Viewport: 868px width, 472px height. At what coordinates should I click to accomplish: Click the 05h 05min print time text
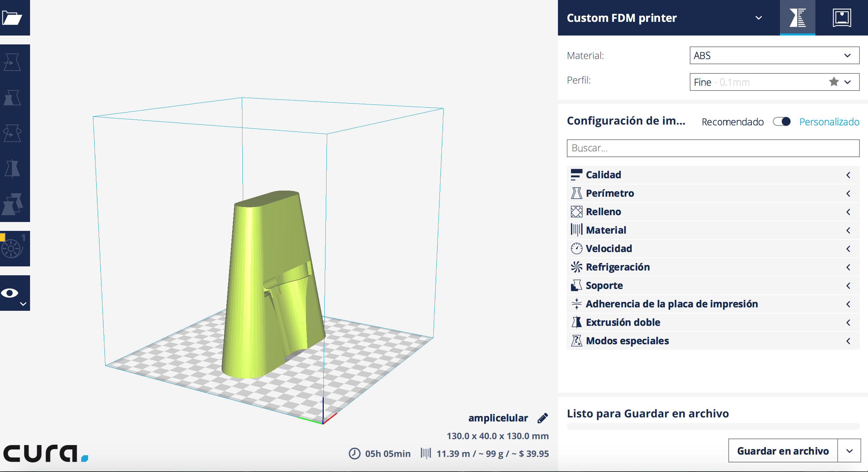(x=388, y=454)
